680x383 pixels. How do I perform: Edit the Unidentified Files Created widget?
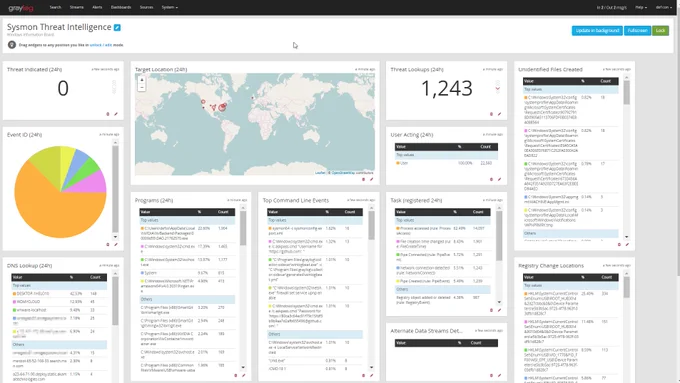click(627, 245)
